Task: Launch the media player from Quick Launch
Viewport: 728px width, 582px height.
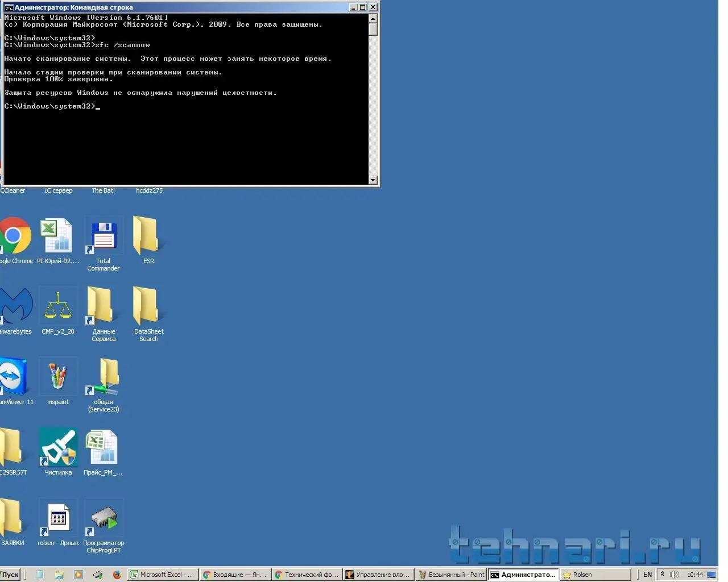Action: (78, 575)
